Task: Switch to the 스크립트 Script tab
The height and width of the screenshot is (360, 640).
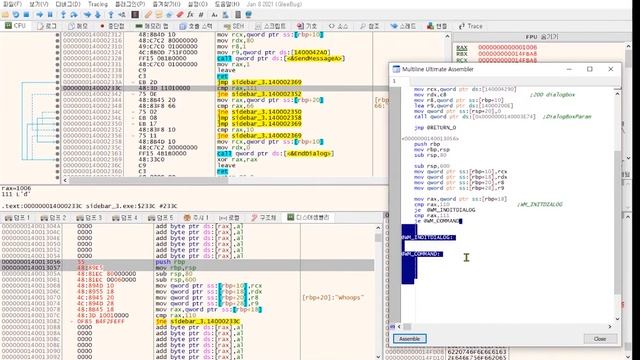Action: (x=270, y=26)
